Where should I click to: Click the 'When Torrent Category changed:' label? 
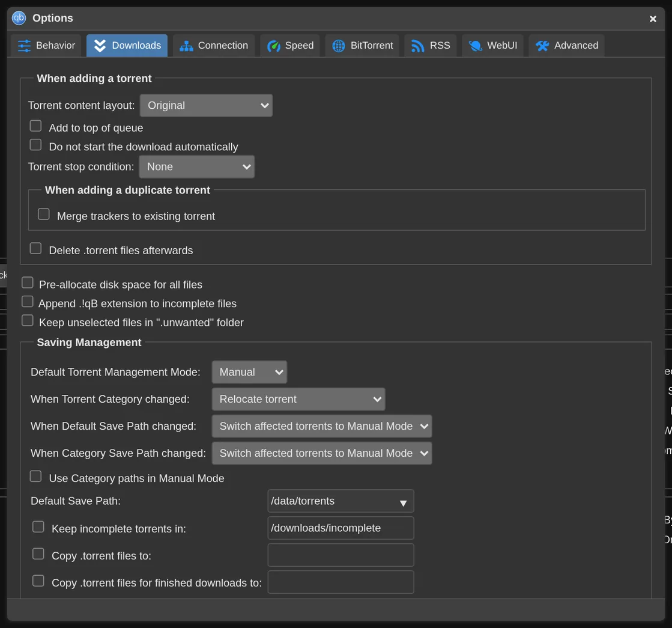click(110, 399)
